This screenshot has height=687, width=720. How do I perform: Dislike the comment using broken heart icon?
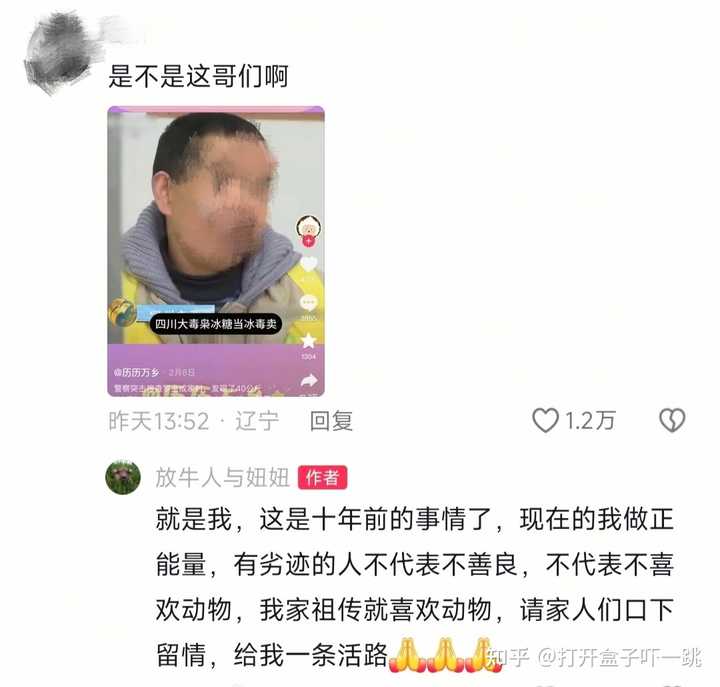click(672, 420)
